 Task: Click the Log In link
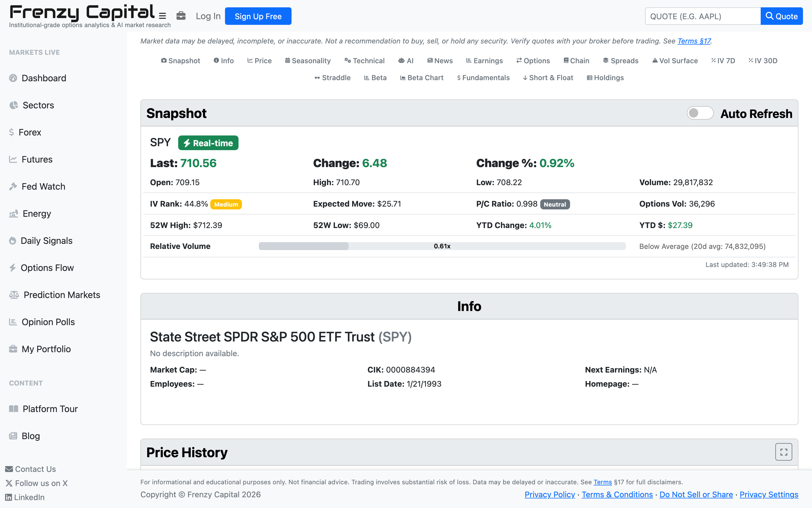tap(208, 16)
